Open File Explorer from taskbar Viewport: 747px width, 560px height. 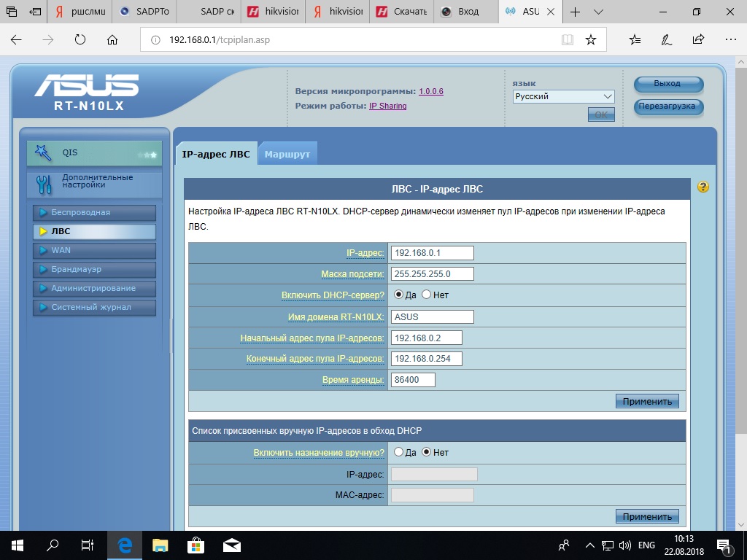pos(160,545)
